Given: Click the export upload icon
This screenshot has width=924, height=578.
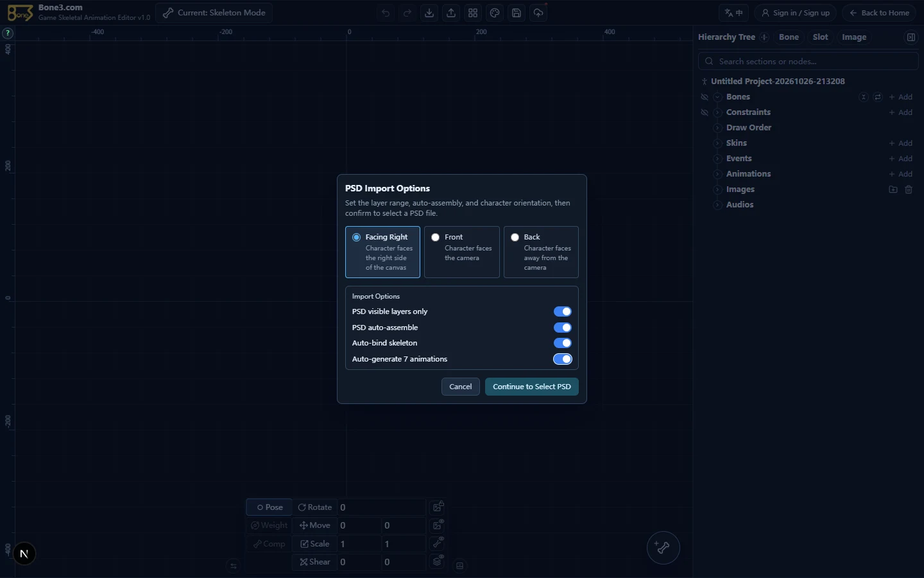Looking at the screenshot, I should coord(451,13).
